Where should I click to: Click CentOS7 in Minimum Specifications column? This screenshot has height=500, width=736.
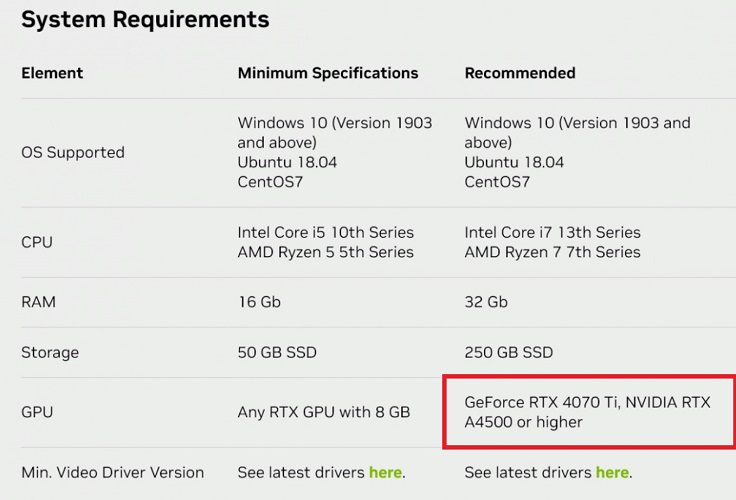click(x=270, y=182)
